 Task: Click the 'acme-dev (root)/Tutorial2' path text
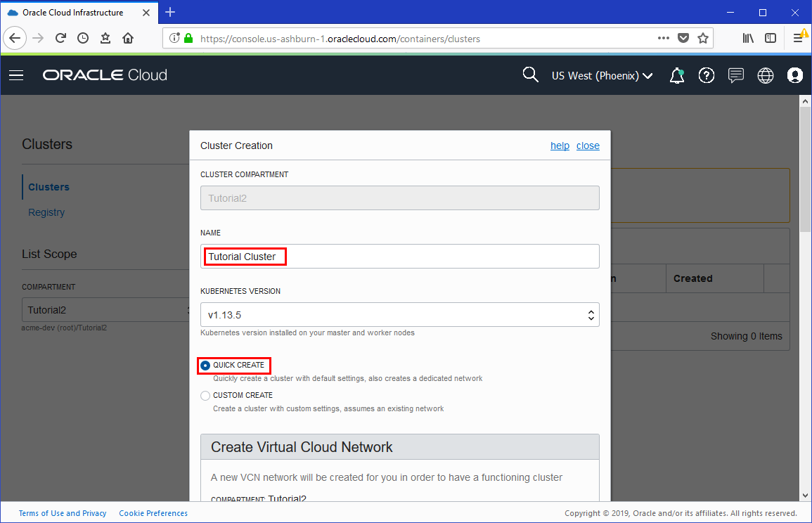64,328
